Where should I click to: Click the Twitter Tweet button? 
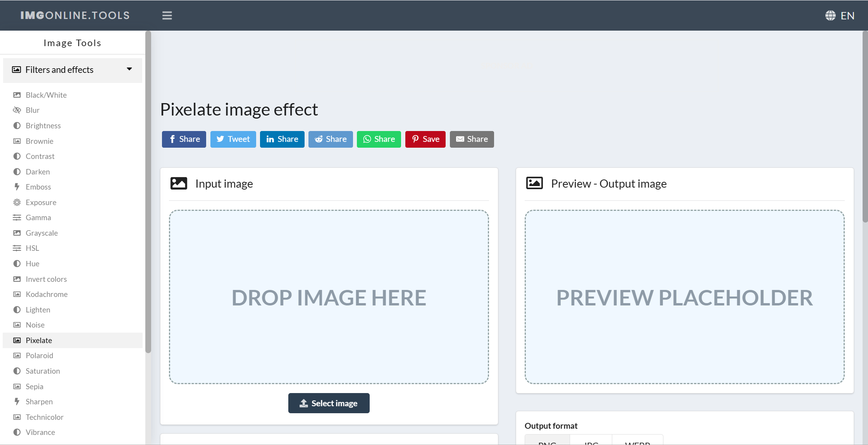(233, 139)
